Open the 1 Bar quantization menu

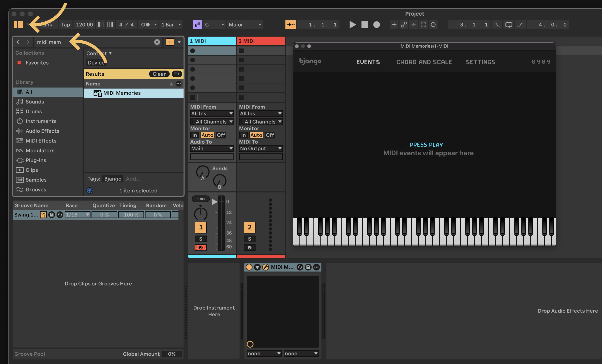pyautogui.click(x=171, y=25)
